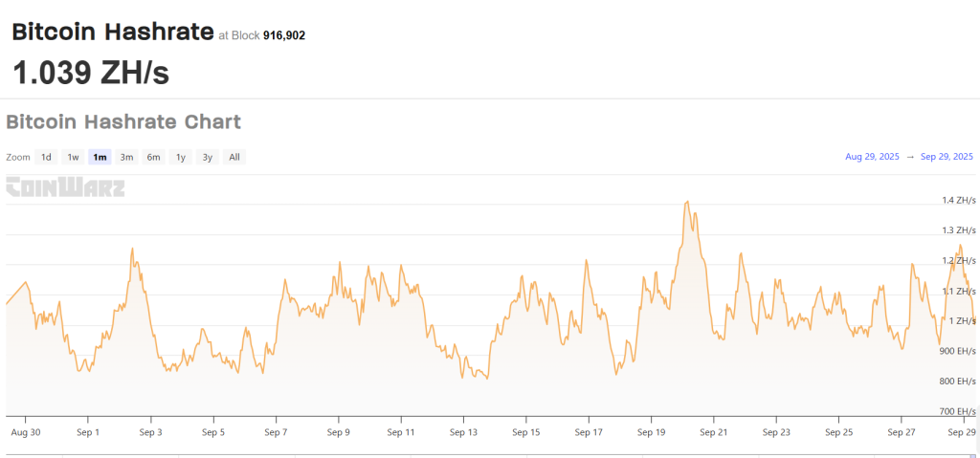The height and width of the screenshot is (458, 980).
Task: Click the highest hashrate peak near Sep 20
Action: coord(687,203)
